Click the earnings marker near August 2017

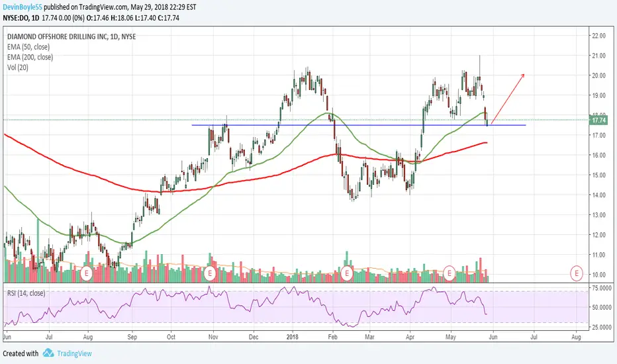(x=87, y=273)
